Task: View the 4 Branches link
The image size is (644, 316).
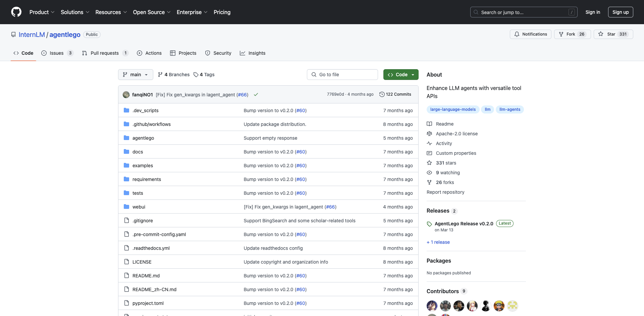Action: (x=174, y=75)
